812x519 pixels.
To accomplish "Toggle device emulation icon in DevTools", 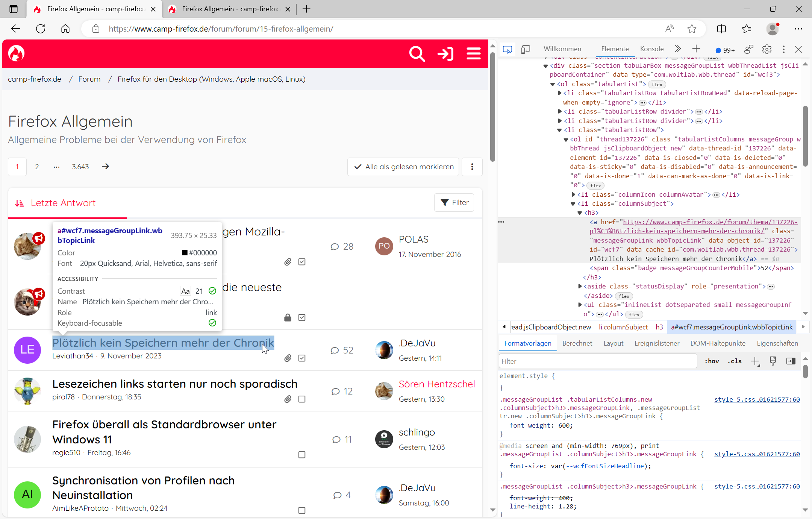I will tap(526, 49).
